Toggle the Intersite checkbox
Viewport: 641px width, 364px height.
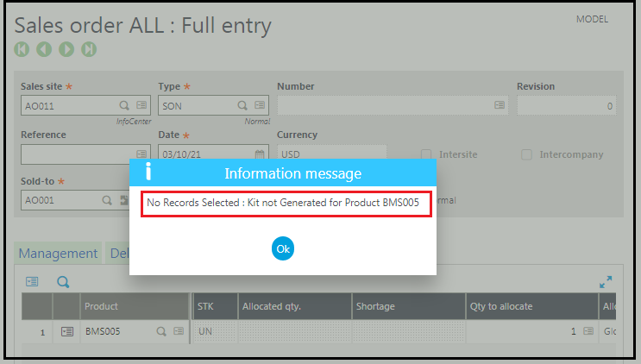point(426,154)
